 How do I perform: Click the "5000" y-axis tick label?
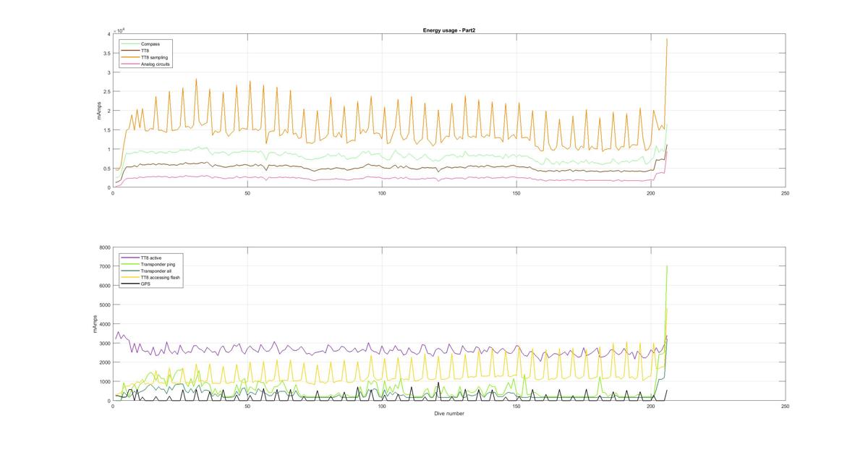[105, 305]
